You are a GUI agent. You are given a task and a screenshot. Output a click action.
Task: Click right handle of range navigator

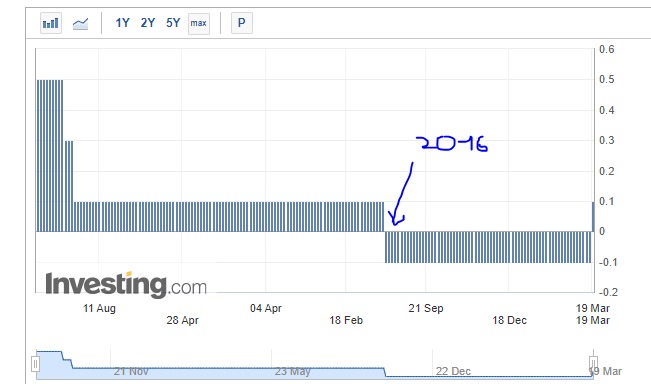[593, 363]
